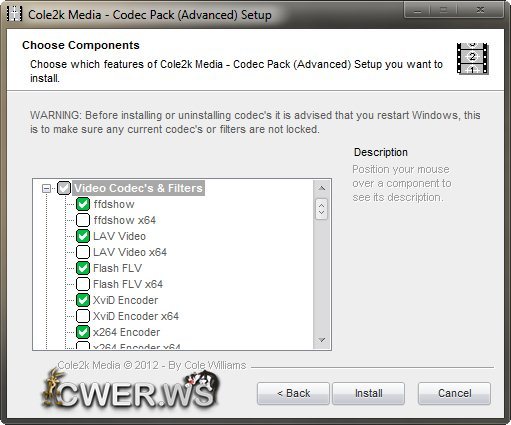
Task: Select the XviD Encoder x64 row label
Action: (136, 316)
